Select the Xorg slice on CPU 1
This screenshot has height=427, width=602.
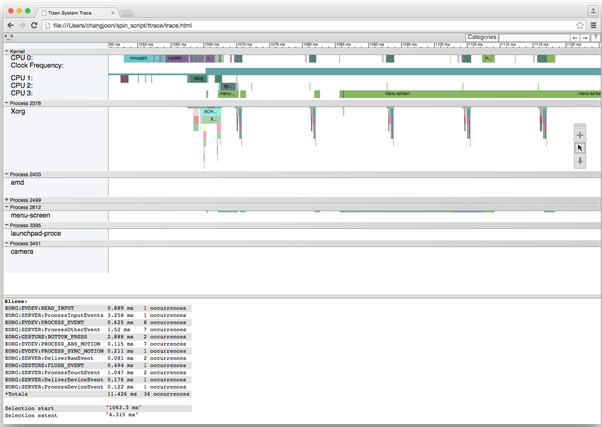(x=199, y=77)
